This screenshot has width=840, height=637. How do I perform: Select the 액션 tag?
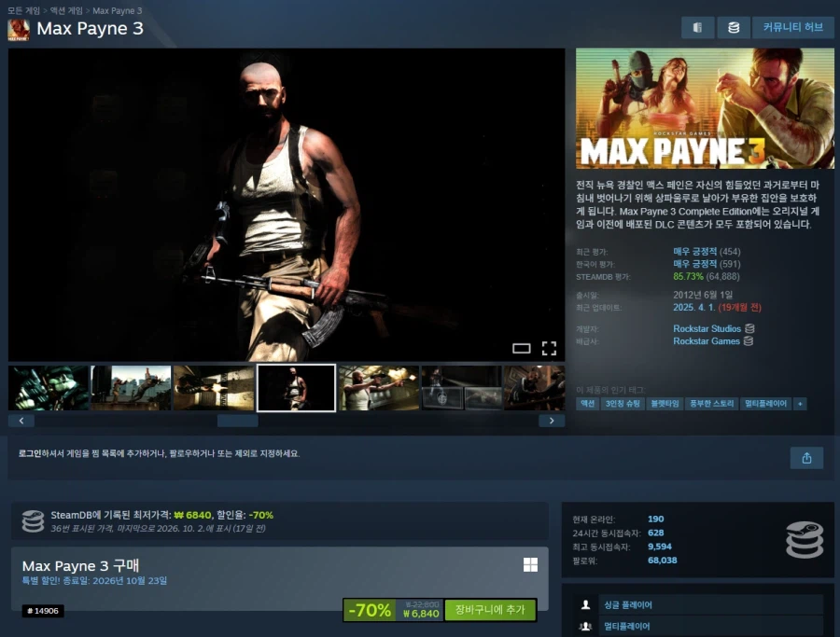[x=588, y=404]
